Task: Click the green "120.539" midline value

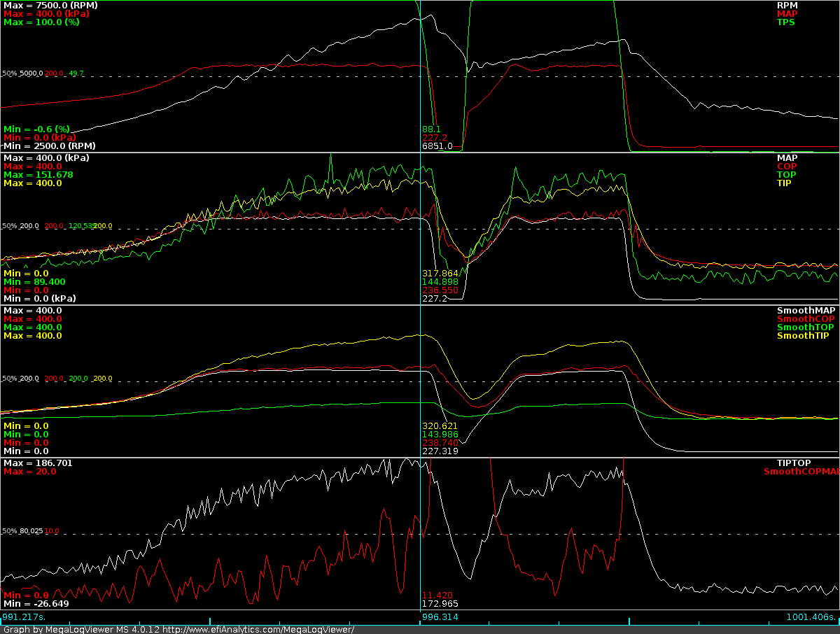Action: (x=80, y=225)
